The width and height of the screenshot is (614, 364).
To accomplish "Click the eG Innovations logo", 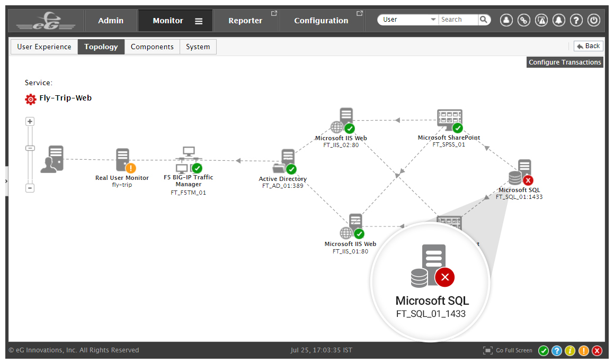I will (x=46, y=21).
